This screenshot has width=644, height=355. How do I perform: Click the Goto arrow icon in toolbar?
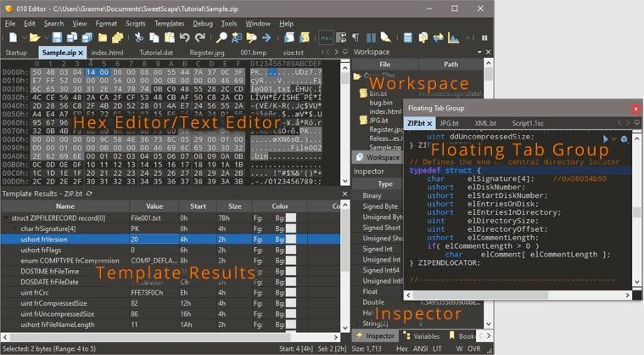(266, 38)
